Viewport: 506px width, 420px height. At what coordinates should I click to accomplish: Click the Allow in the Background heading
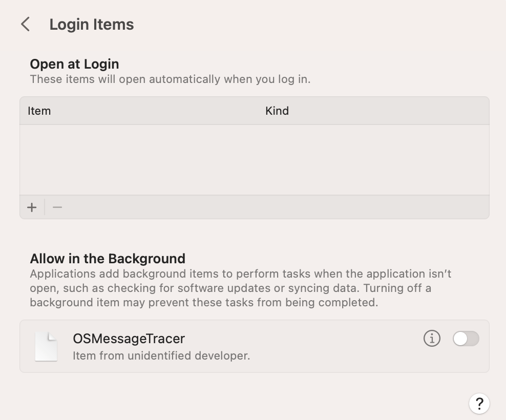(108, 258)
